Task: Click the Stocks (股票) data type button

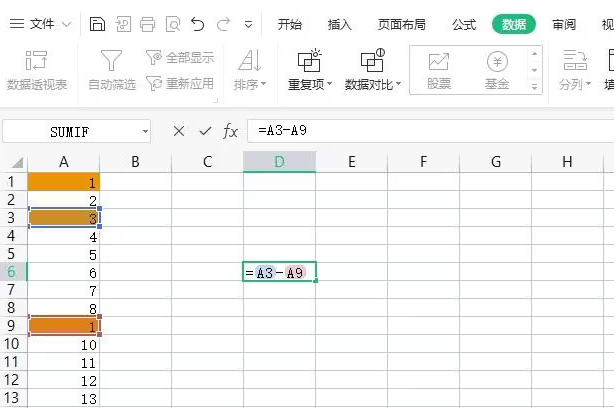Action: pyautogui.click(x=438, y=69)
